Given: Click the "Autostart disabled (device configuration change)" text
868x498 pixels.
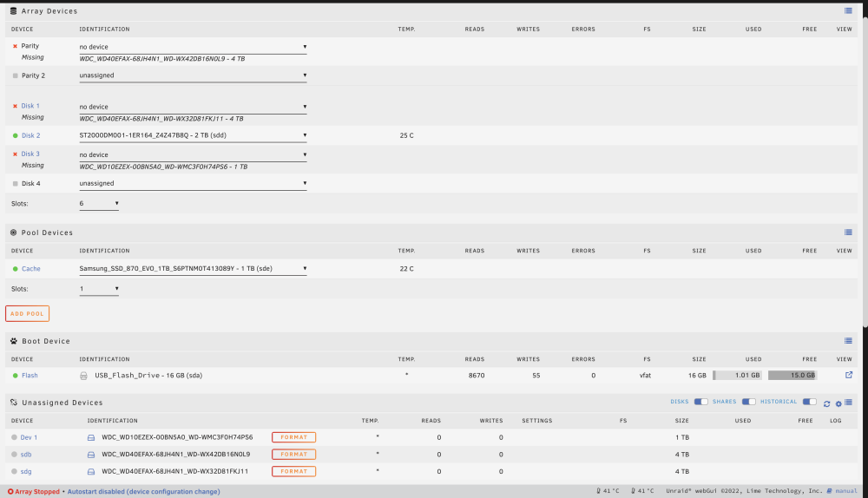Looking at the screenshot, I should (x=143, y=491).
